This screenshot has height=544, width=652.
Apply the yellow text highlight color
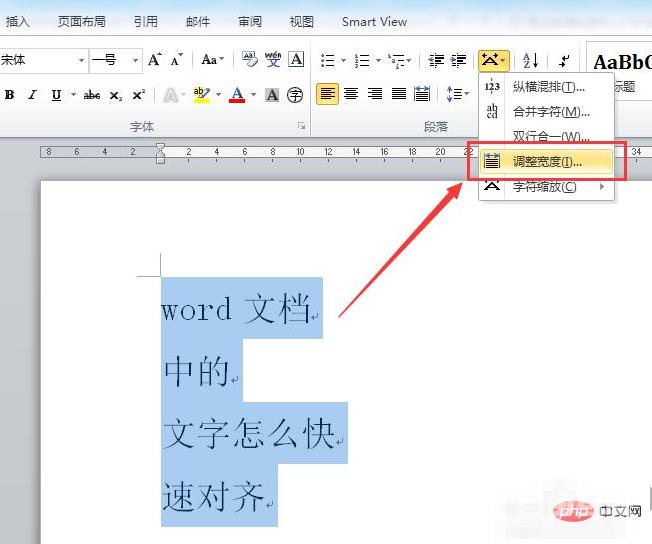coord(201,95)
